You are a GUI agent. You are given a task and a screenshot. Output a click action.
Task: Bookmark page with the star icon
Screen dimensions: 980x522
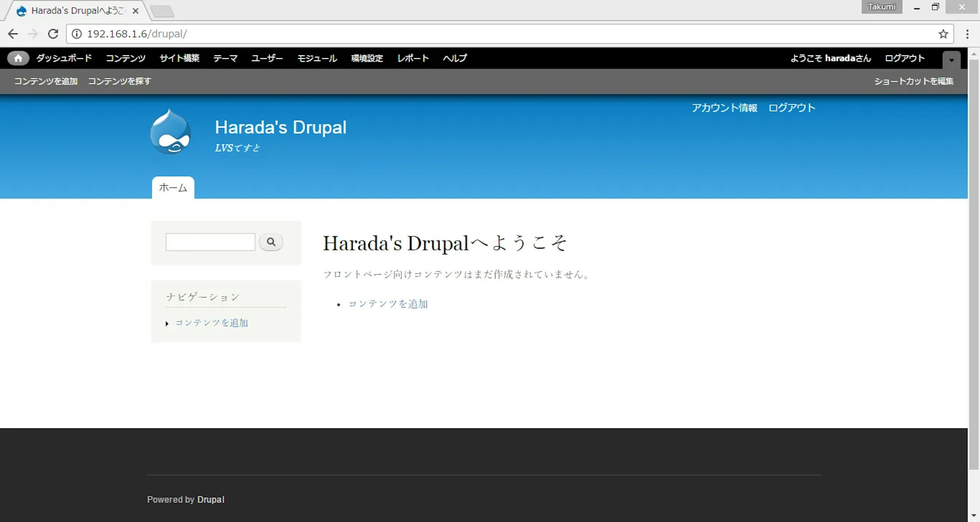(943, 34)
